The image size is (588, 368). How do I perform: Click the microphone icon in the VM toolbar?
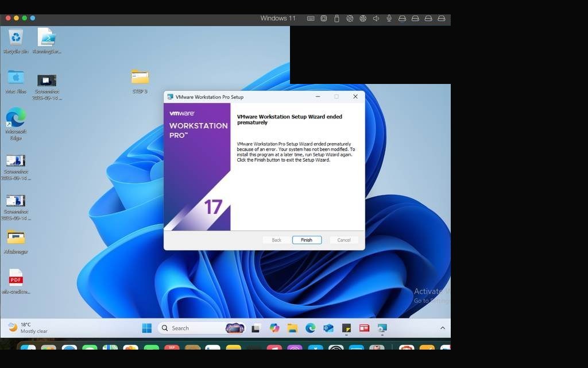(389, 18)
